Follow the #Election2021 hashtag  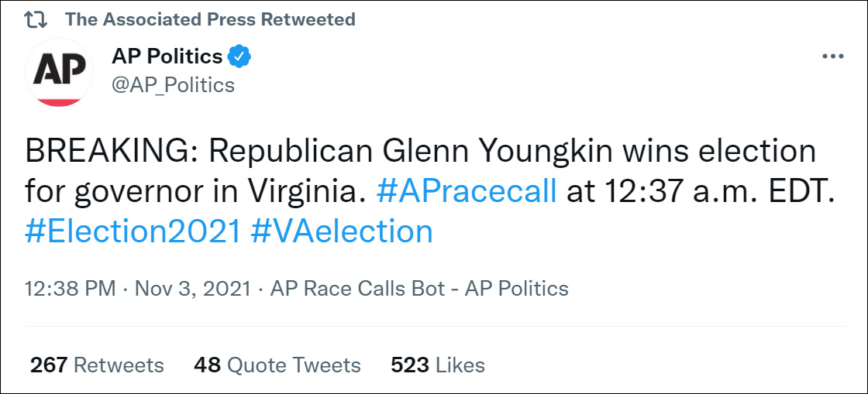tap(134, 231)
